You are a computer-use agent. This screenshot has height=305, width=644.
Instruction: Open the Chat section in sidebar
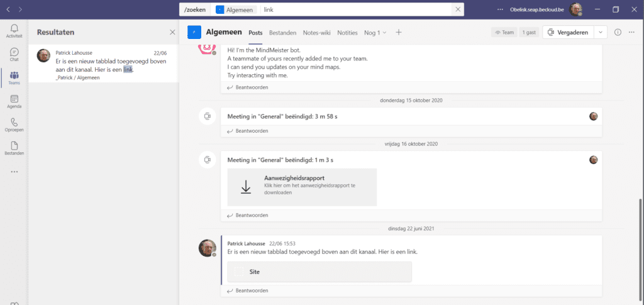(x=14, y=54)
